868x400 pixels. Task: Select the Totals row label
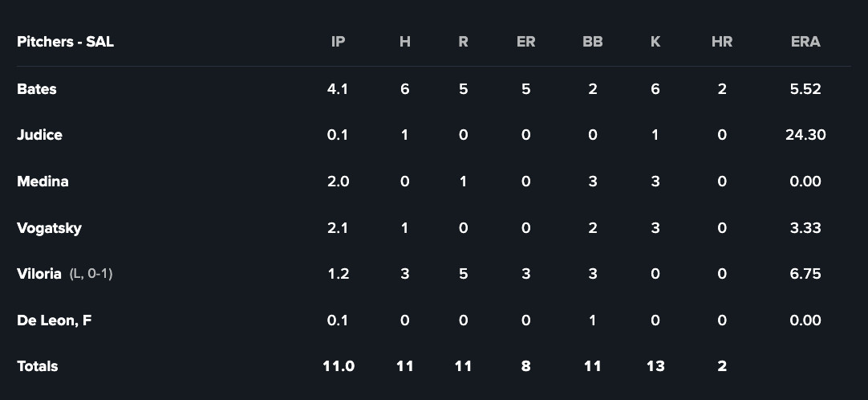coord(38,366)
